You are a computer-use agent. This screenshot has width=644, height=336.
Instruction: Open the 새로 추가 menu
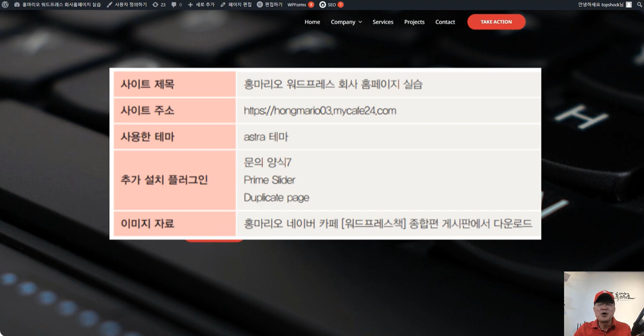201,4
